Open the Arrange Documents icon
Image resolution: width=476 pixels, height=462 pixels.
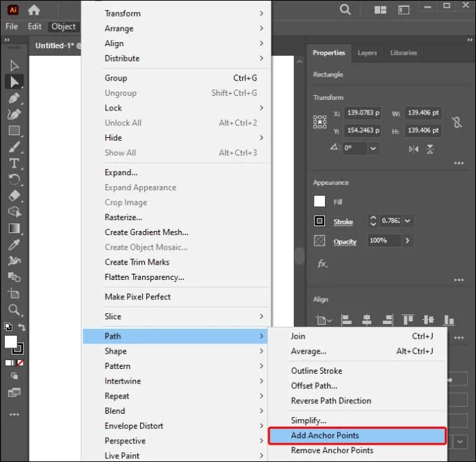coord(380,10)
